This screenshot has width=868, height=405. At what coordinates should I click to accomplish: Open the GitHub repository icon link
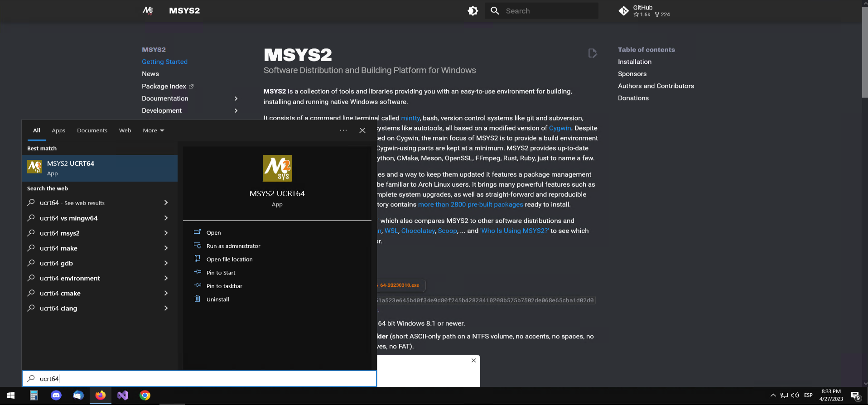[623, 11]
